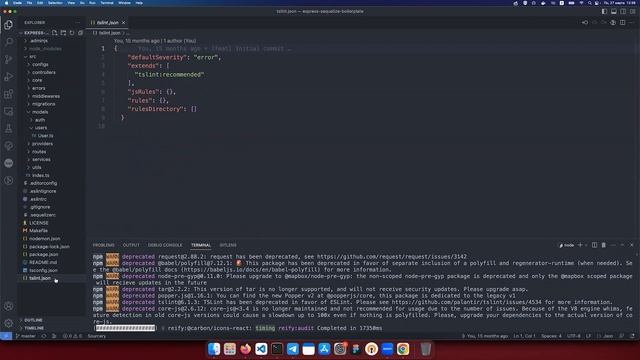This screenshot has width=640, height=360.
Task: Open the Terminal menu in menu bar
Action: pyautogui.click(x=107, y=3)
